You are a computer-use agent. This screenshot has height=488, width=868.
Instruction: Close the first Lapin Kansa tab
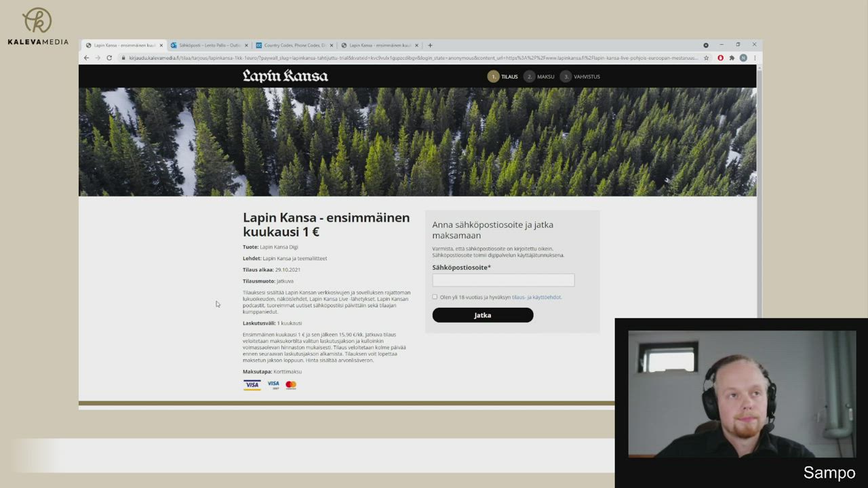pos(161,45)
